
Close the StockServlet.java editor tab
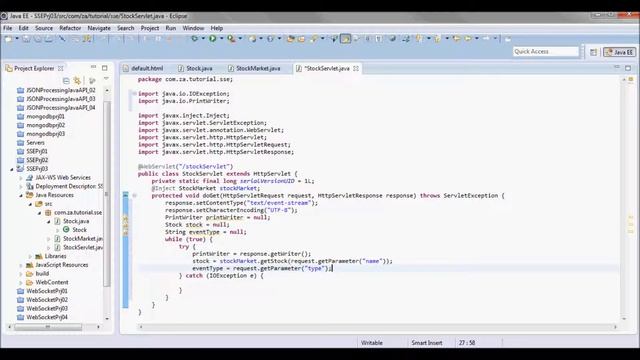point(356,69)
